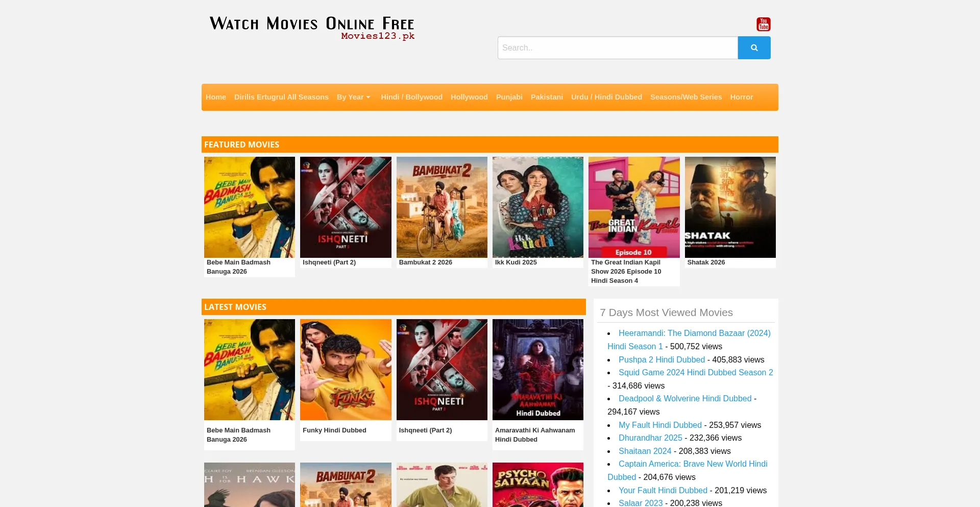The width and height of the screenshot is (980, 507).
Task: Open Dhurandhar 2025 link
Action: point(650,438)
